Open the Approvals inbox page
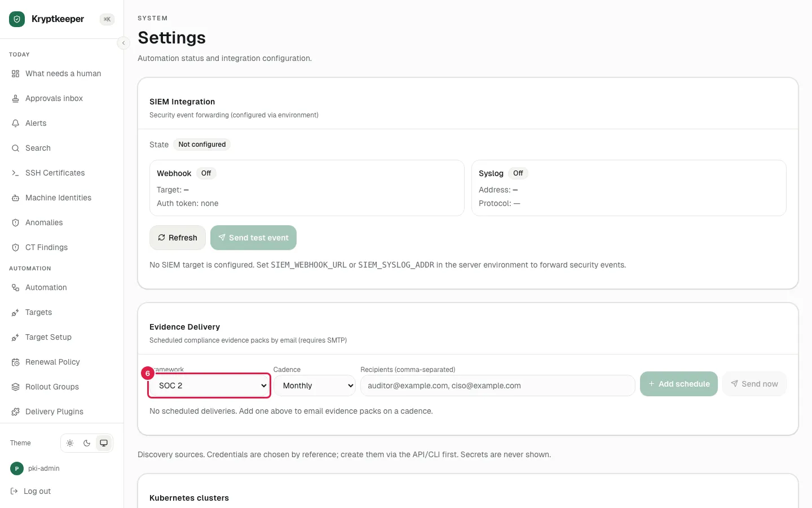This screenshot has width=812, height=508. pos(61,99)
